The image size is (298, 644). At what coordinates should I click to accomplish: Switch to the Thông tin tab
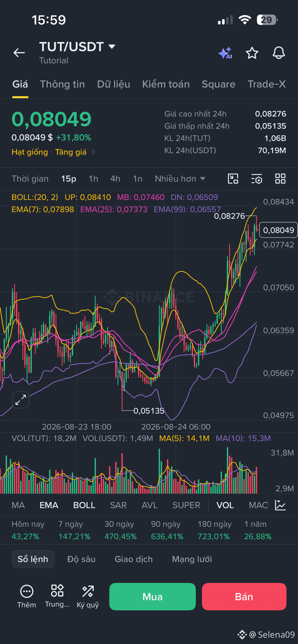tap(62, 84)
